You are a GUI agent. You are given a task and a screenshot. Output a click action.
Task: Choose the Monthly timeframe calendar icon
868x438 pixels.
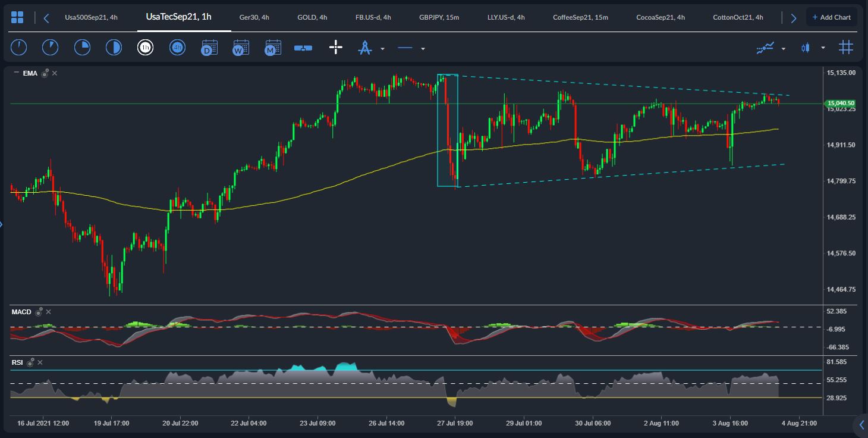coord(273,48)
